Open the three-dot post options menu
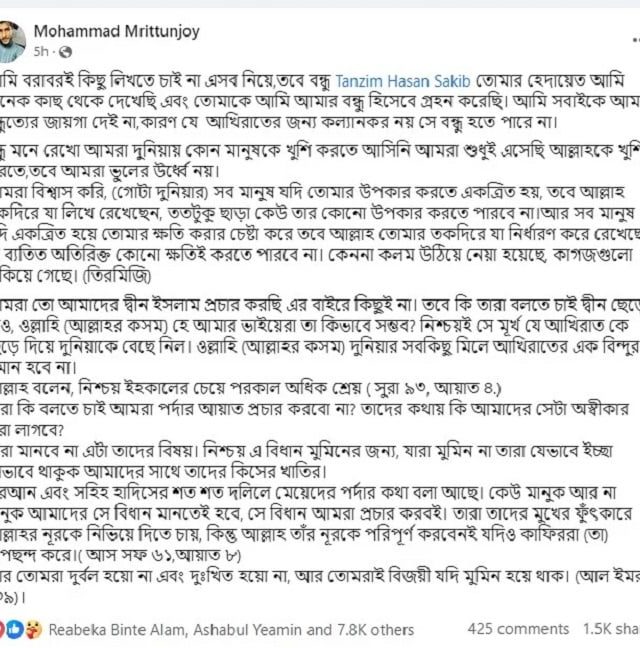Viewport: 640px width, 648px height. [636, 40]
